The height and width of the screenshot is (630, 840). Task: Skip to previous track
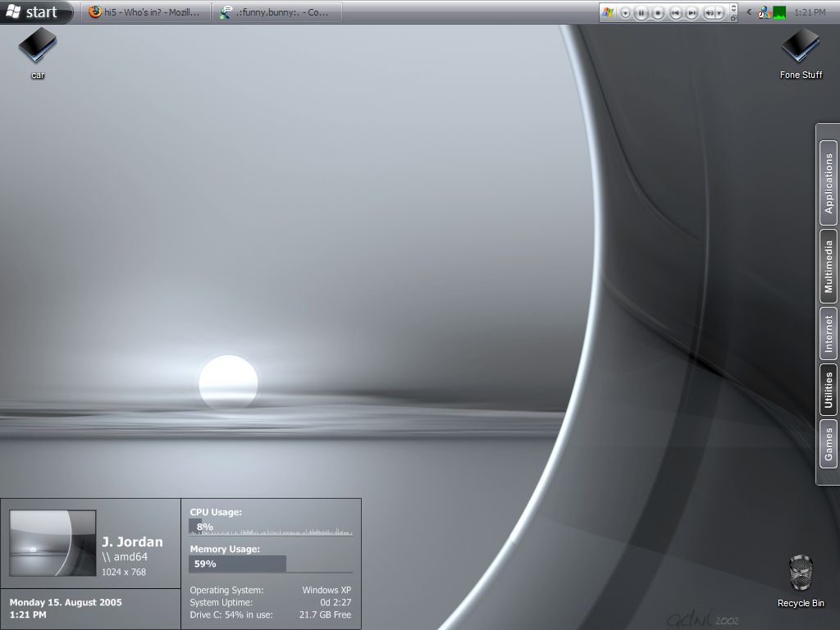point(676,13)
